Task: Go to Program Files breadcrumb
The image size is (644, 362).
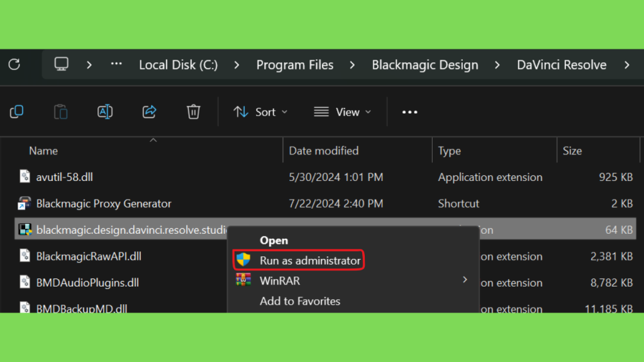Action: click(x=295, y=65)
